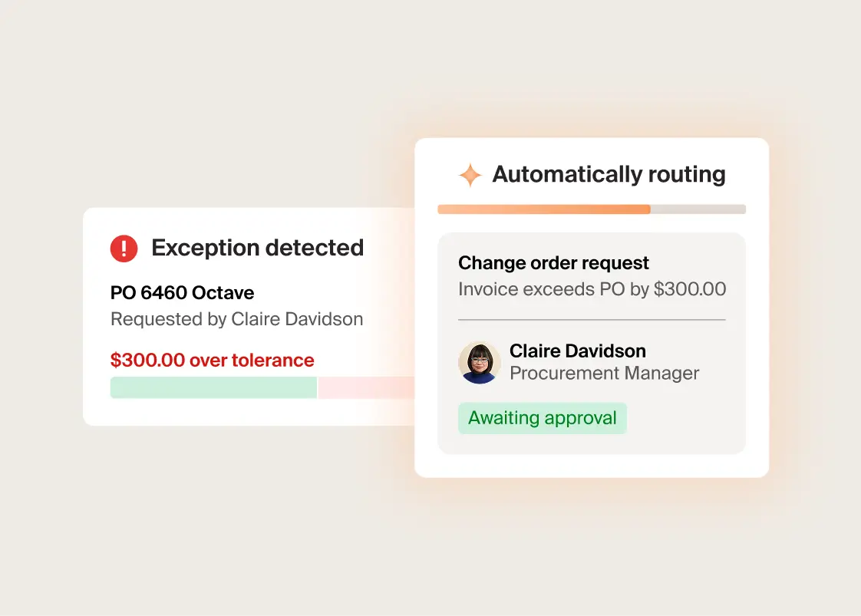
Task: Click the gray unfilled routing progress segment
Action: coord(698,209)
